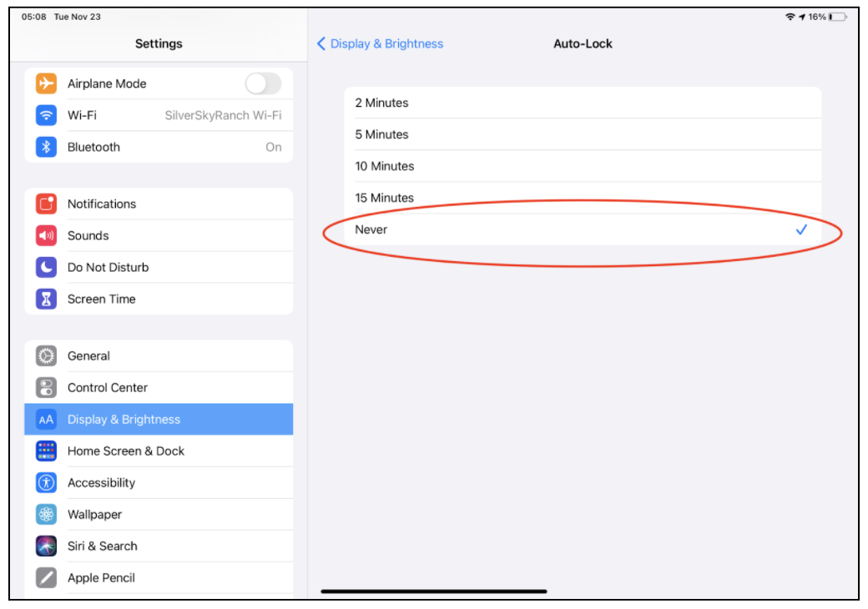
Task: Tap the Screen Time hourglass icon
Action: tap(46, 299)
